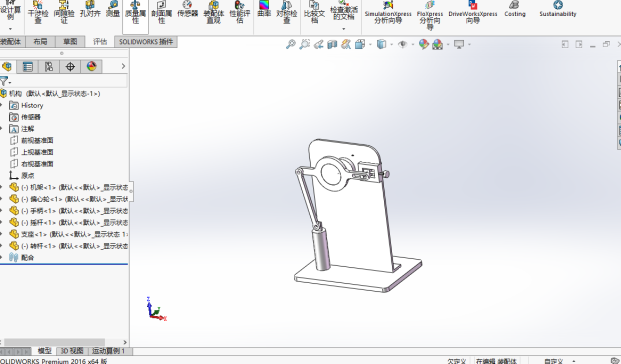Image resolution: width=621 pixels, height=364 pixels.
Task: Select the 测量 measure tool
Action: point(113,10)
